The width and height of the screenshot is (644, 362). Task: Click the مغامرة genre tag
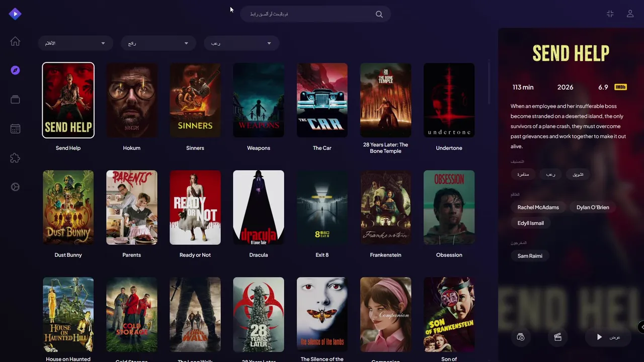click(x=523, y=174)
